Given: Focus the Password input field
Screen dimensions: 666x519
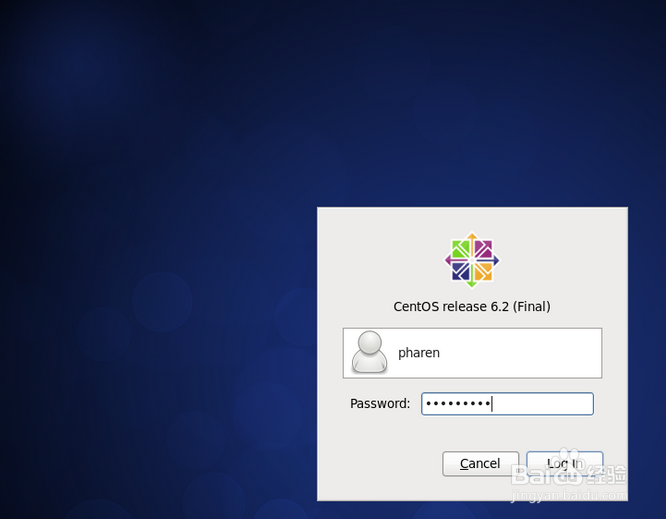Looking at the screenshot, I should (507, 403).
